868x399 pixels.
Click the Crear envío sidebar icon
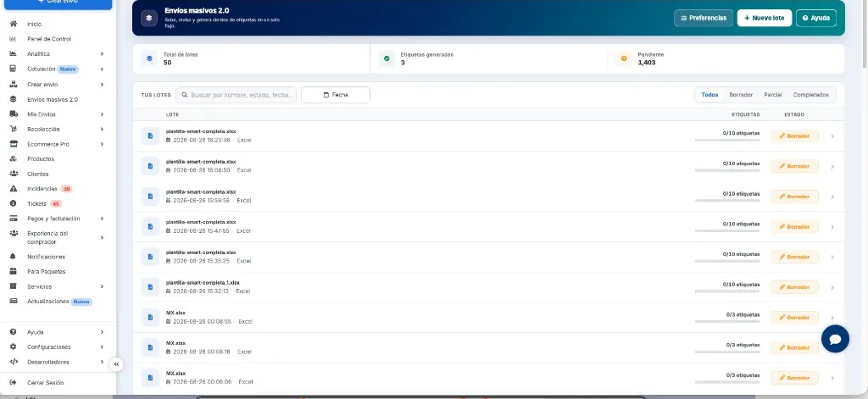click(14, 84)
